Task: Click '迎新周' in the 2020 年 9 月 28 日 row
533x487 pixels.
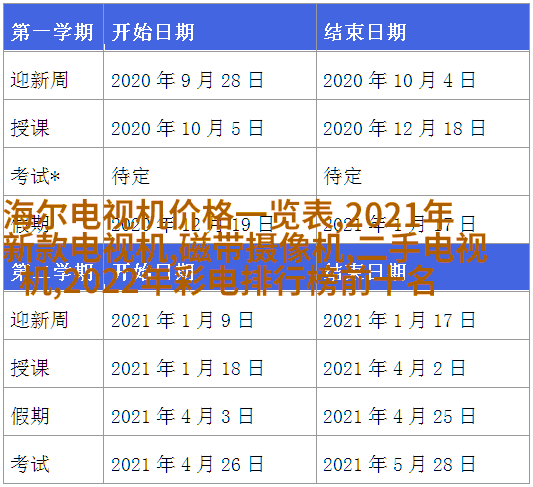Action: coord(39,80)
